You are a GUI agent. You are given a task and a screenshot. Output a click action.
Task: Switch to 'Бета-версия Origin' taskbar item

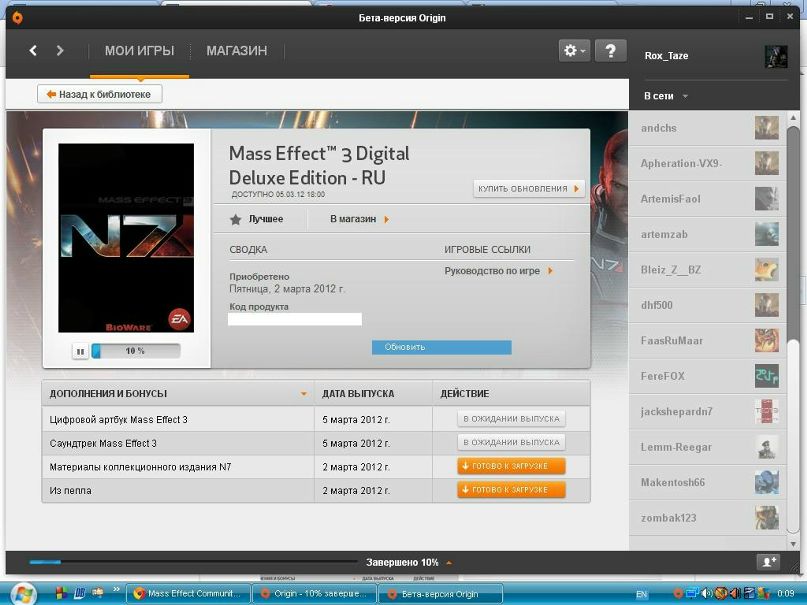tap(440, 594)
